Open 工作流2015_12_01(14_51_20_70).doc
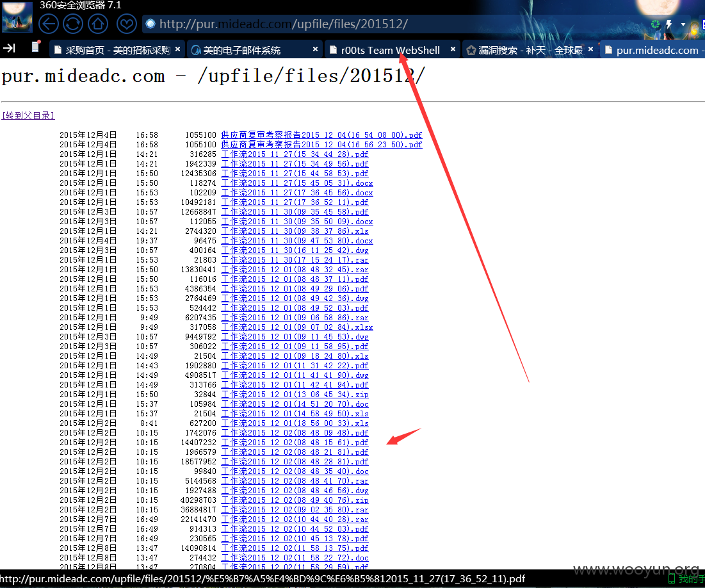Viewport: 705px width, 588px height. click(295, 404)
